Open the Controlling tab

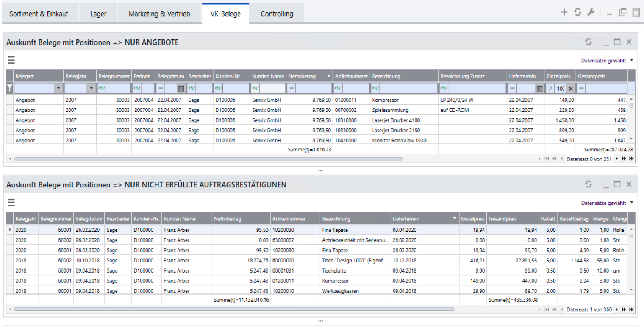tap(277, 14)
